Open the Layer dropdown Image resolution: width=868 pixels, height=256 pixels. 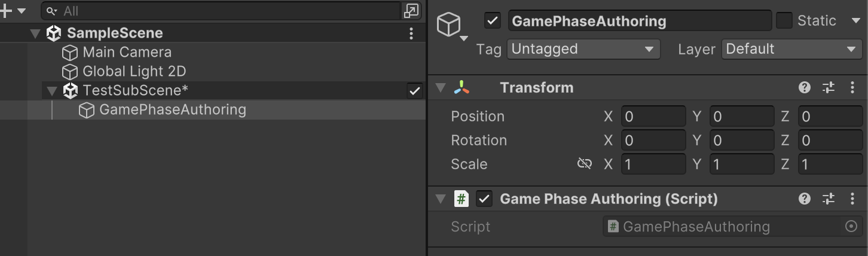[x=791, y=49]
